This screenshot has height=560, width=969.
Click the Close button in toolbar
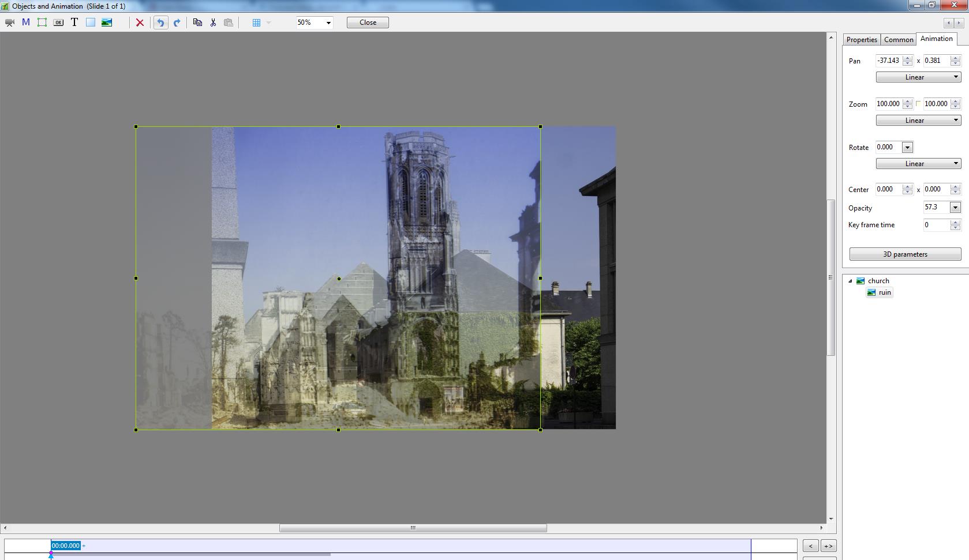tap(368, 22)
